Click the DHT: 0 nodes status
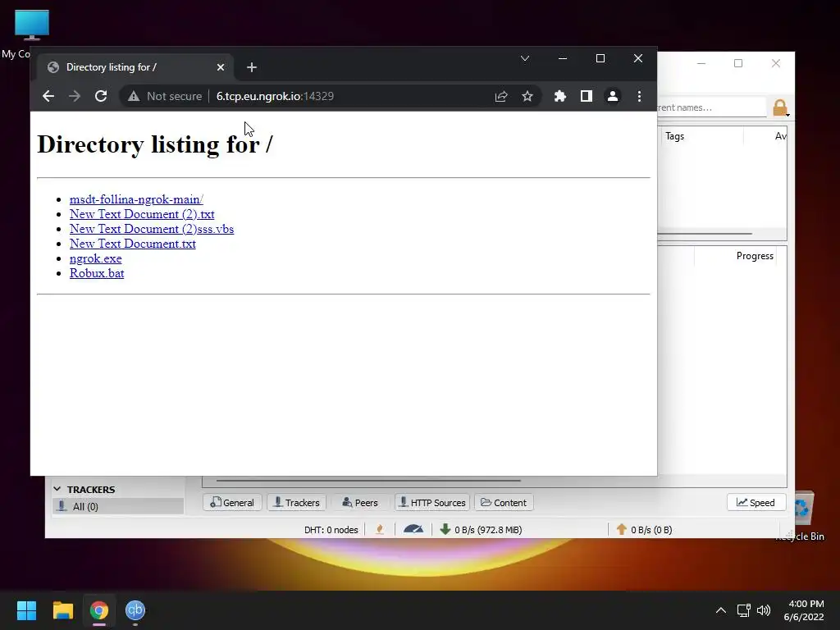The width and height of the screenshot is (840, 630). click(x=331, y=530)
